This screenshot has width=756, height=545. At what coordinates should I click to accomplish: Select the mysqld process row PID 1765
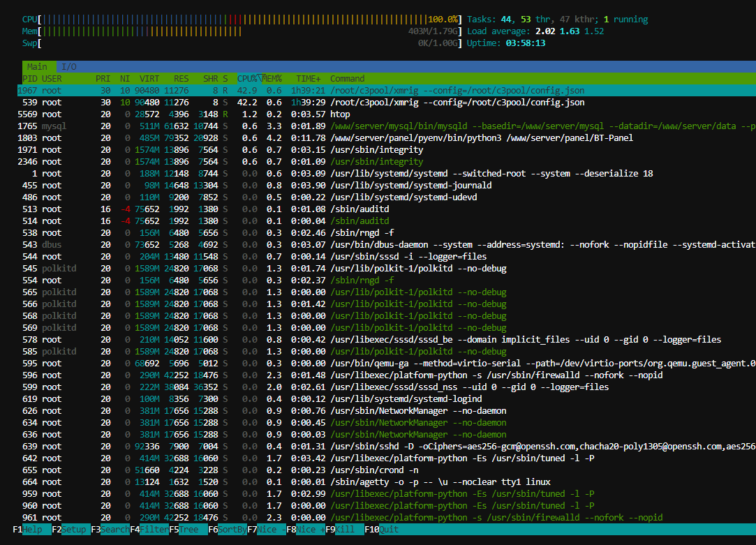[x=387, y=126]
